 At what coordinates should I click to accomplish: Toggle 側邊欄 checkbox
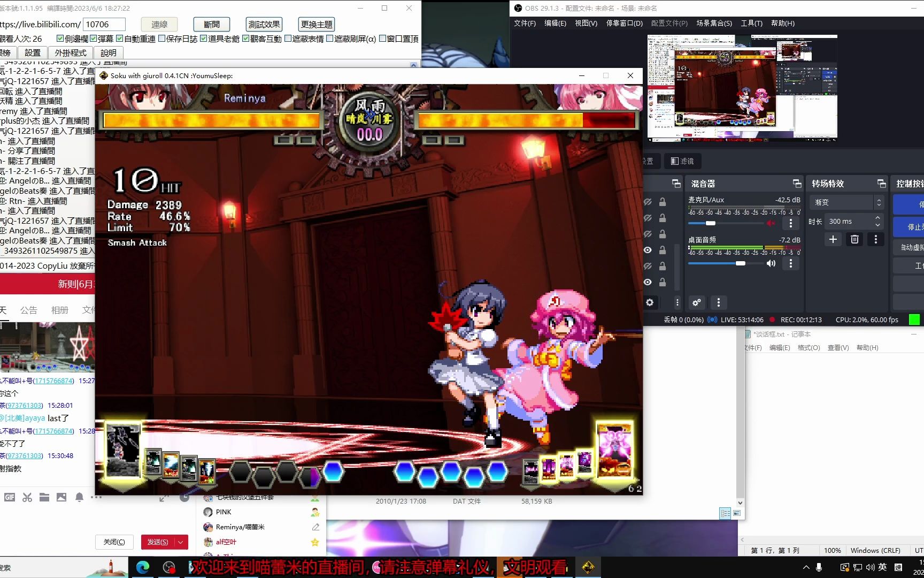pos(60,39)
